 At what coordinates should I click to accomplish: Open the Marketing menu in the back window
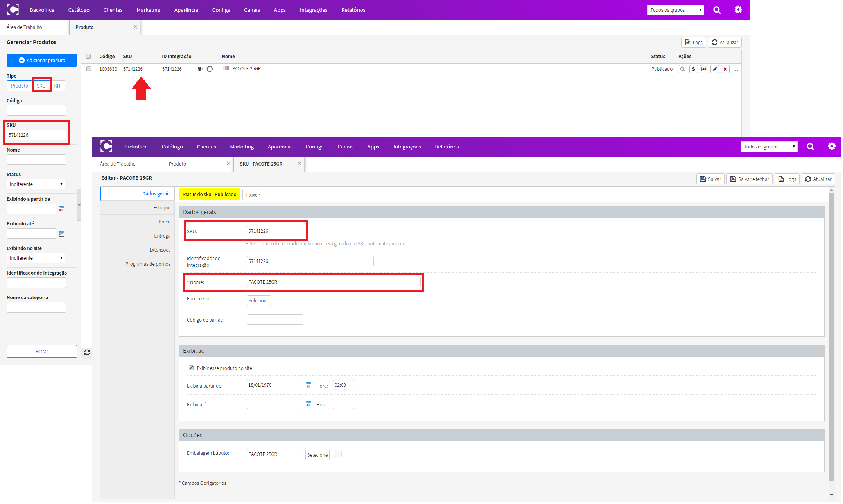pos(148,10)
